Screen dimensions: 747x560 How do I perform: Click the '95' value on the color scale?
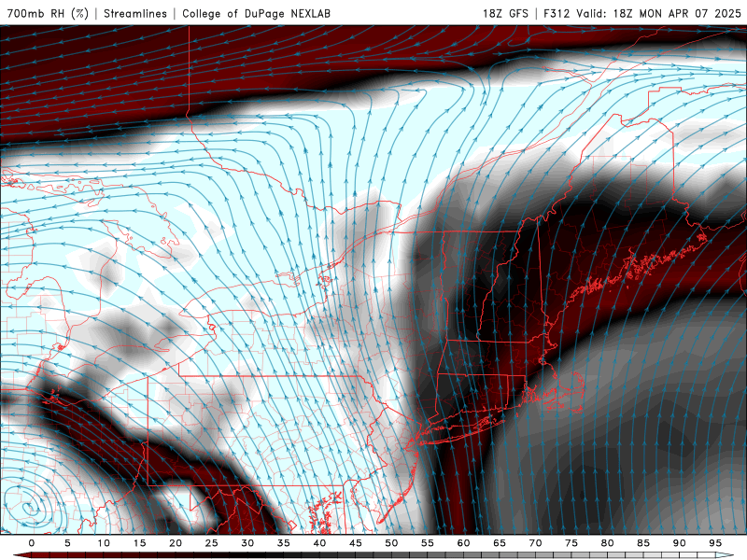[x=714, y=543]
